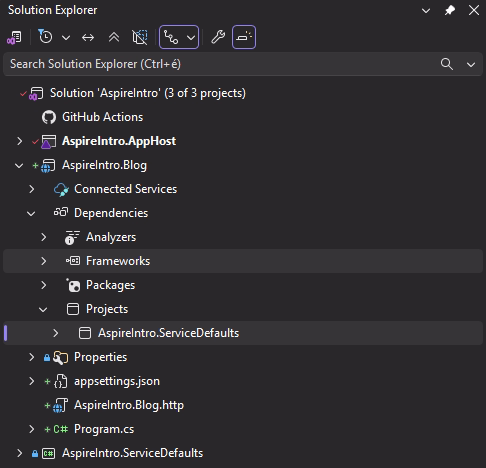This screenshot has height=468, width=486.
Task: Click Sync with Active Document arrows icon
Action: [88, 37]
